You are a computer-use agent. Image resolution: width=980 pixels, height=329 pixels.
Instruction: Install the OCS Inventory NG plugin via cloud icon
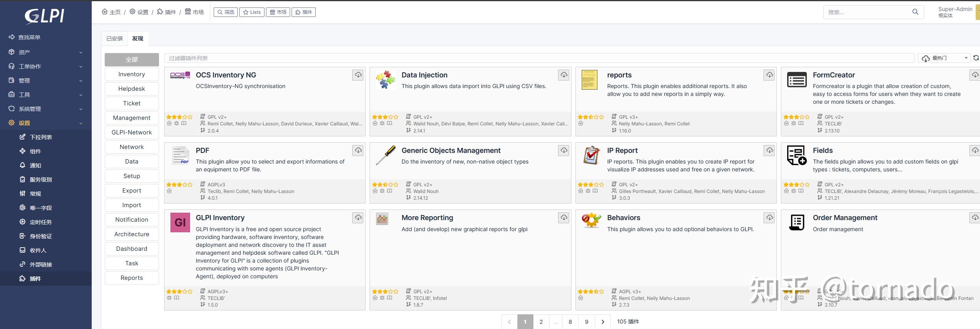coord(358,75)
